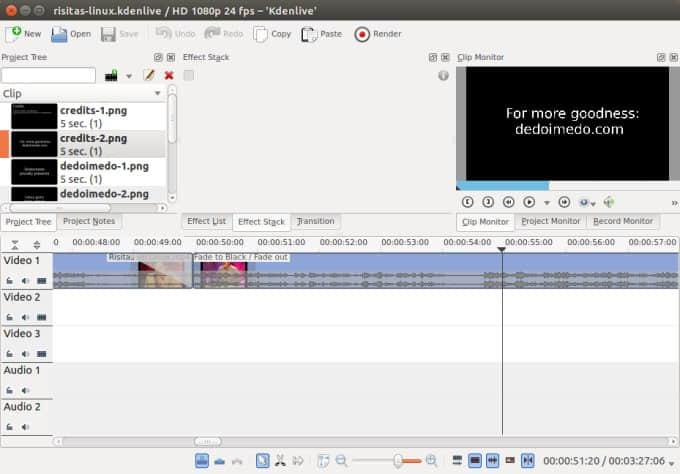Click the edit clip pencil icon
Screen dimensions: 680x474
(149, 75)
